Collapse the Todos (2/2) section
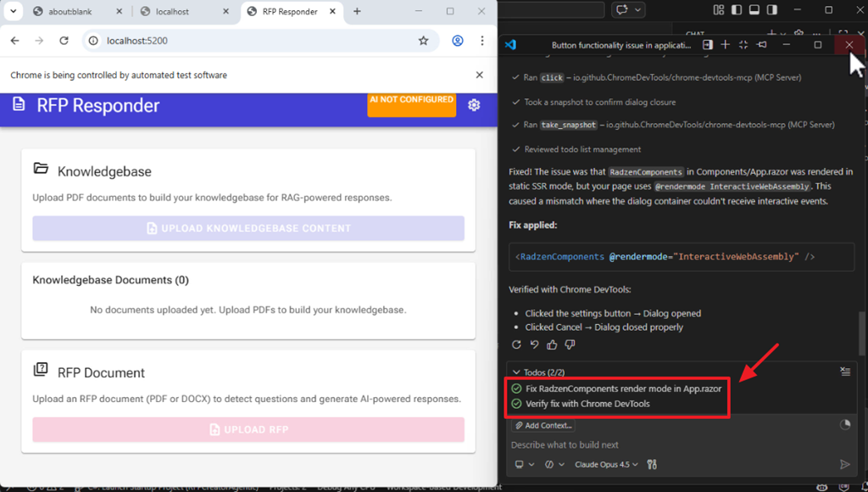868x492 pixels. (516, 372)
